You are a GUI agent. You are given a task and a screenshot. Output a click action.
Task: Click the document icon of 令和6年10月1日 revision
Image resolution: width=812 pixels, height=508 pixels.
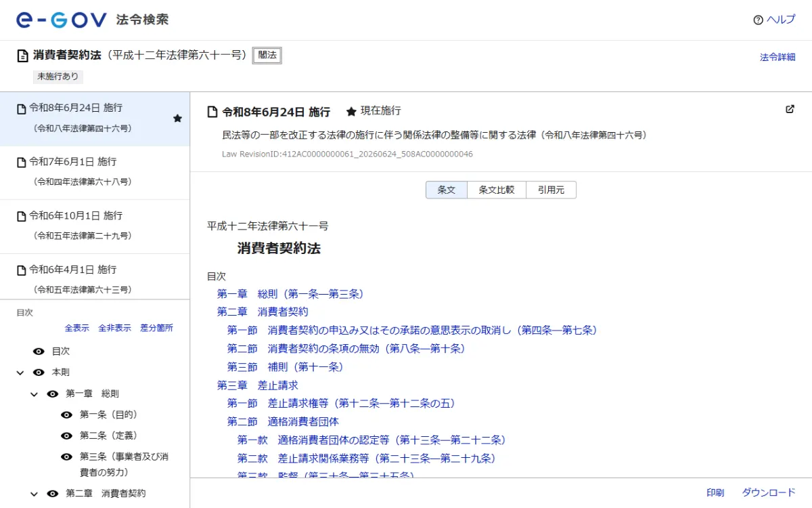(x=21, y=216)
